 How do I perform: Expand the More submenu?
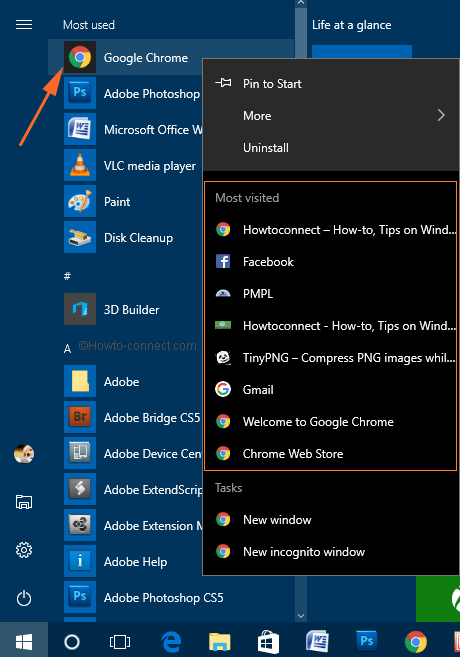[x=331, y=116]
